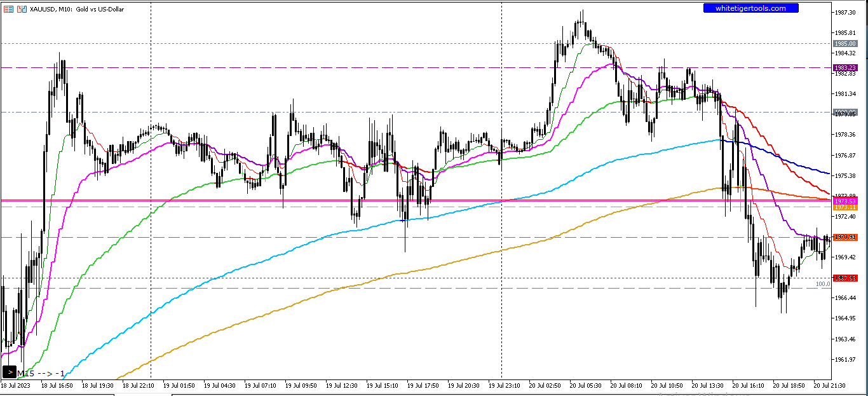Click the 1966.44 price scale value
The width and height of the screenshot is (868, 396).
(x=845, y=297)
